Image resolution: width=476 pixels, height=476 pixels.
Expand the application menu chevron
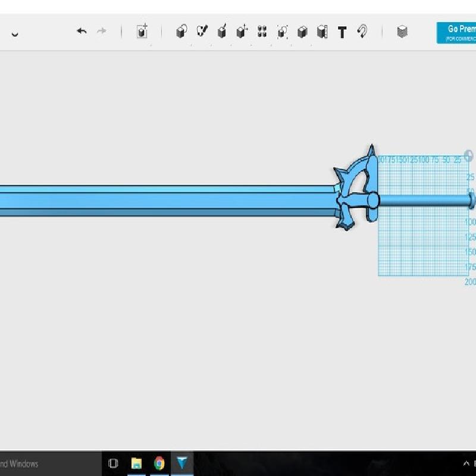pyautogui.click(x=15, y=34)
